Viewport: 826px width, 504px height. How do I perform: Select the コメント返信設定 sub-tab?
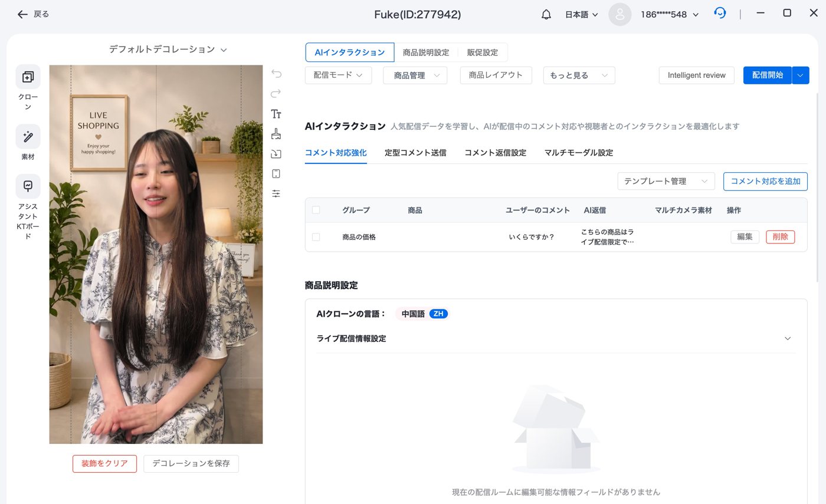click(x=495, y=153)
